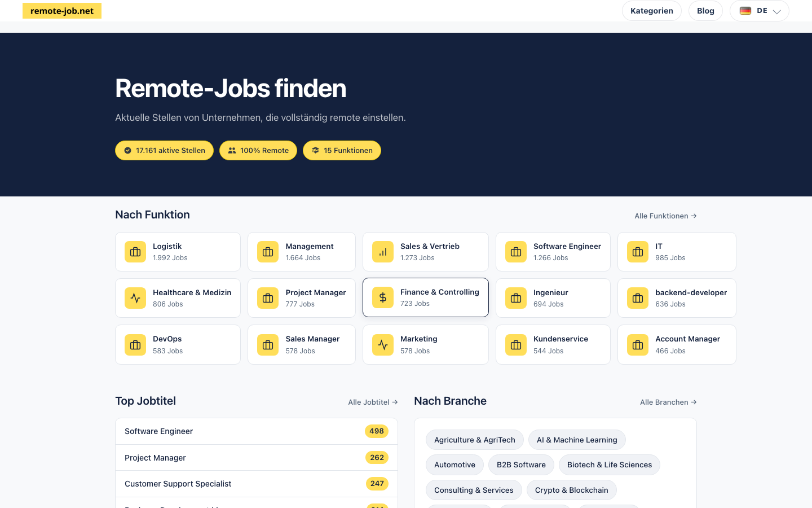Click the Sales & Vertrieb bar chart icon
This screenshot has height=508, width=812.
click(x=383, y=252)
